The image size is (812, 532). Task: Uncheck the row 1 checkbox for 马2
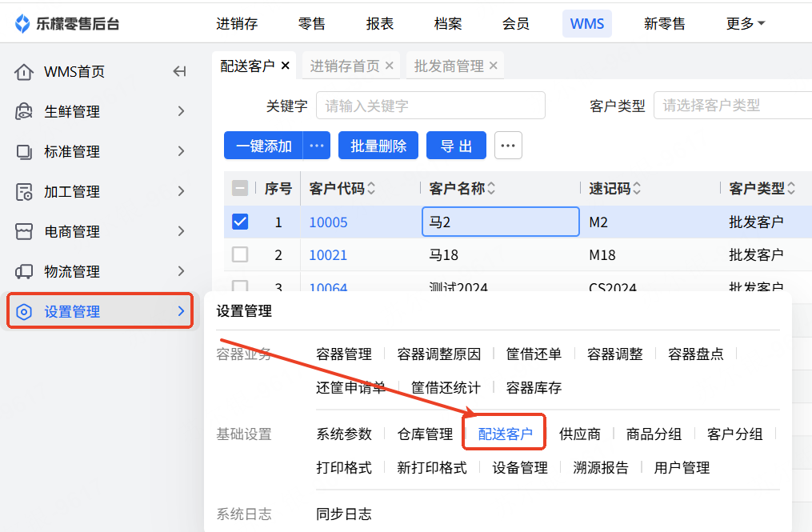(x=240, y=222)
